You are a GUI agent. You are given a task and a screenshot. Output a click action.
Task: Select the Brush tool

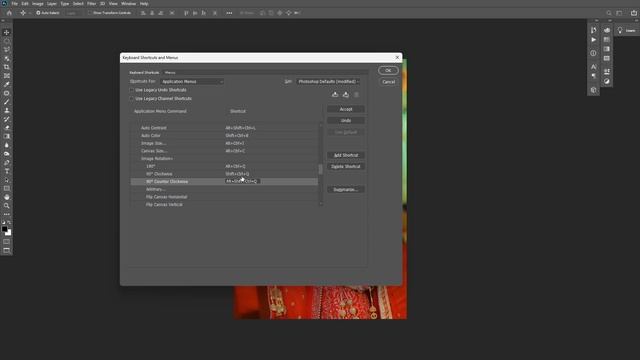pos(7,102)
